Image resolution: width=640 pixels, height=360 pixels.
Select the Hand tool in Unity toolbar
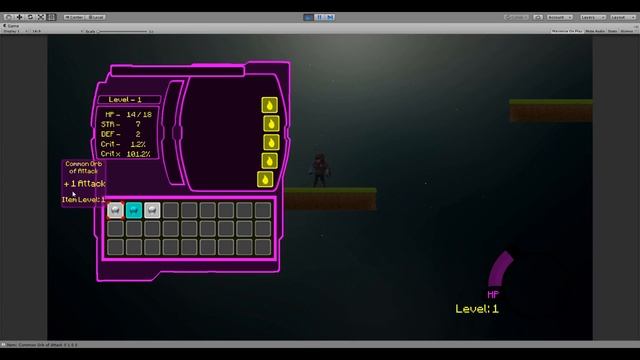point(9,17)
